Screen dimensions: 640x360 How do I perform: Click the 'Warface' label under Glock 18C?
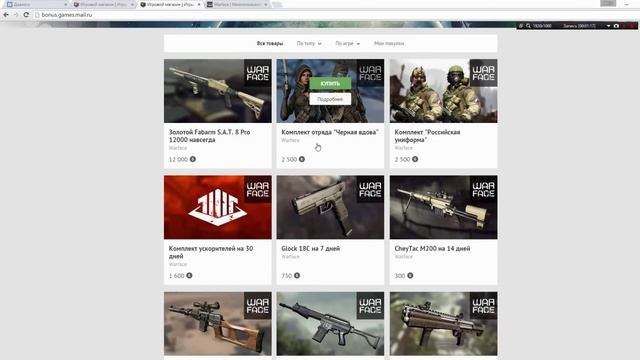point(290,257)
